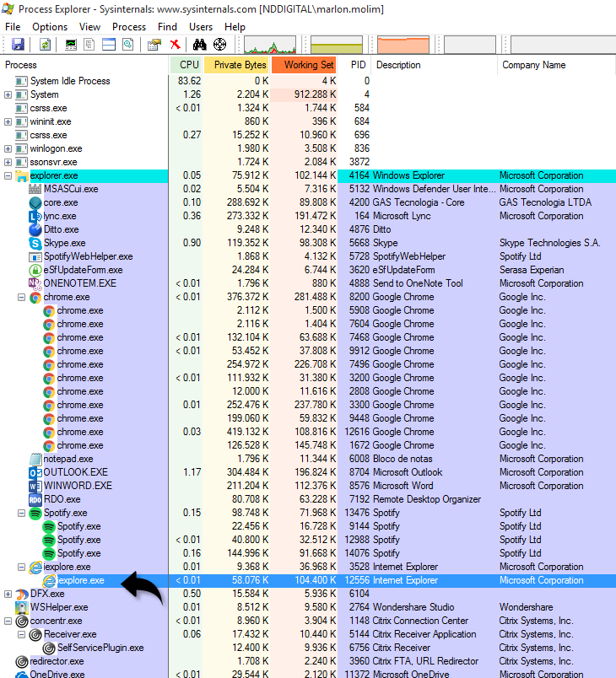Open the Options menu

[50, 27]
